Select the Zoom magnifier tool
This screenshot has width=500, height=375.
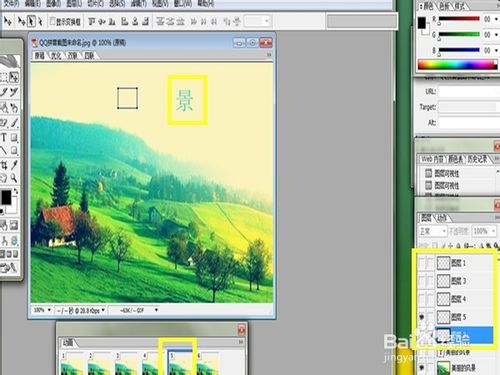pos(14,178)
